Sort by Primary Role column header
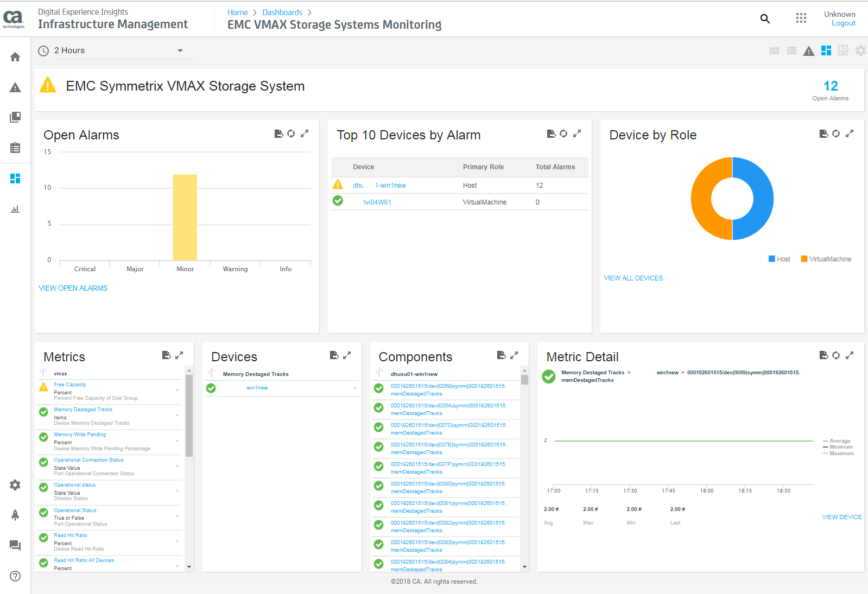868x594 pixels. coord(483,167)
